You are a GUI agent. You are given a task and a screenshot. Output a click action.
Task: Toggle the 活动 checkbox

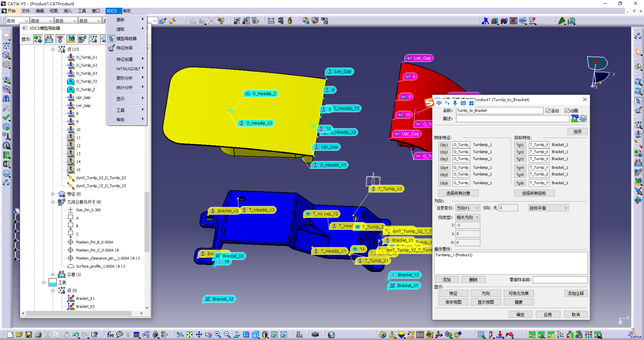click(x=548, y=111)
